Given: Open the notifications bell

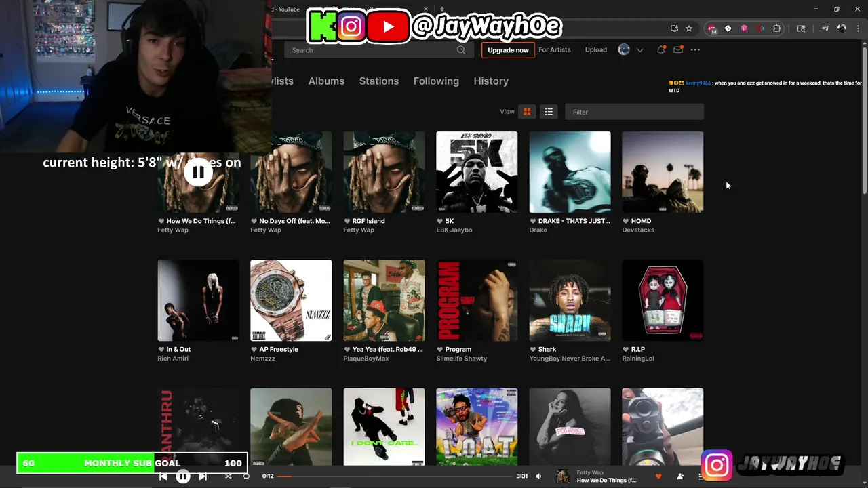Looking at the screenshot, I should [661, 49].
